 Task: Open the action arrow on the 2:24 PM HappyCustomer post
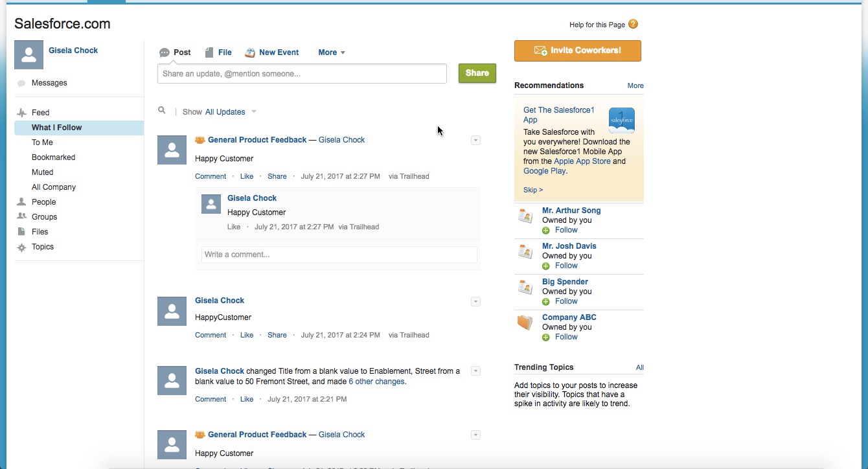[475, 301]
